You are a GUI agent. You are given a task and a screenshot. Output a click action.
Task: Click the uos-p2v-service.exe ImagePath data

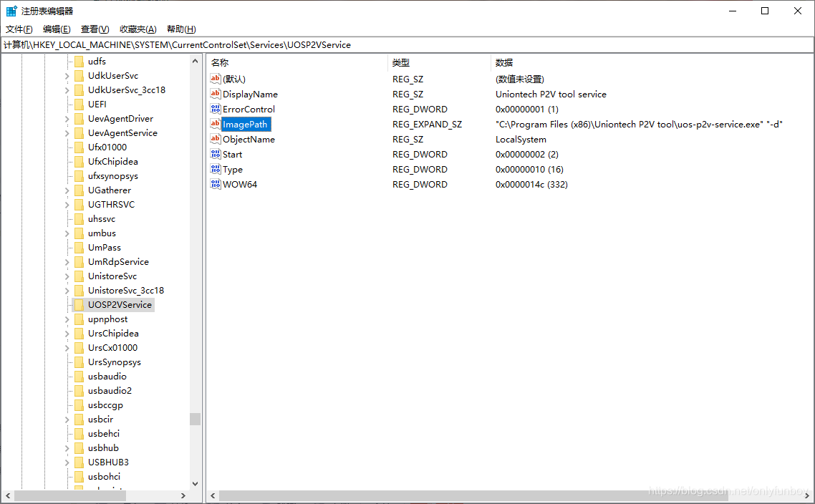coord(639,124)
